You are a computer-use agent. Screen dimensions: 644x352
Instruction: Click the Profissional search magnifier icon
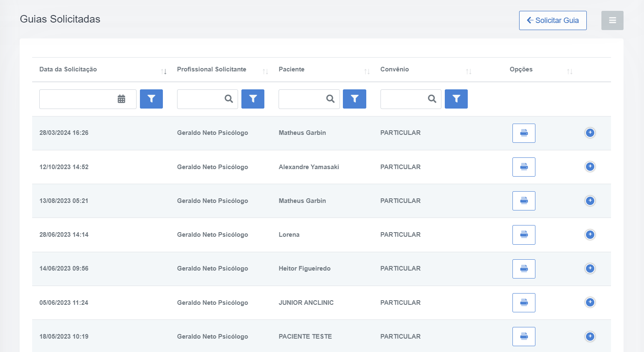[229, 99]
